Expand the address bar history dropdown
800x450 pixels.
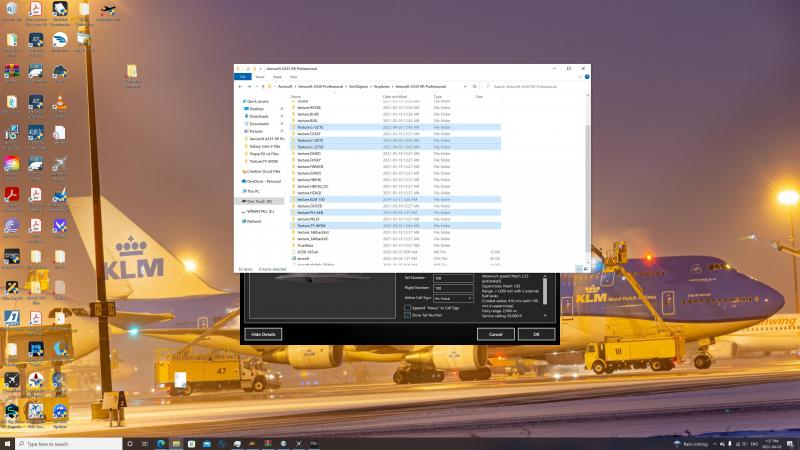click(465, 86)
